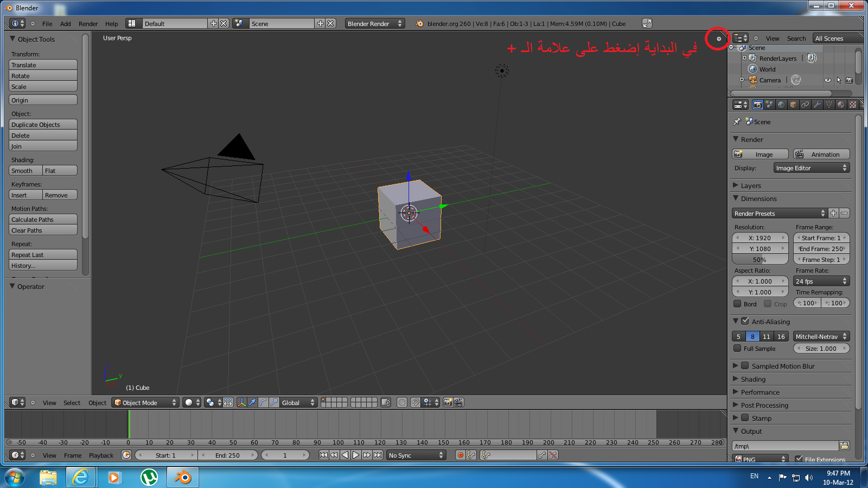Image resolution: width=868 pixels, height=488 pixels.
Task: Expand the Post Processing panel
Action: coord(736,405)
